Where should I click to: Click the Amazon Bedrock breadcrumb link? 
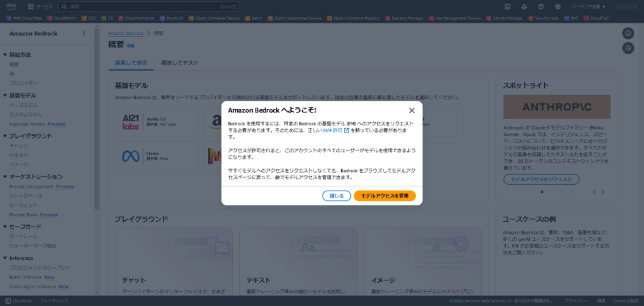point(126,33)
